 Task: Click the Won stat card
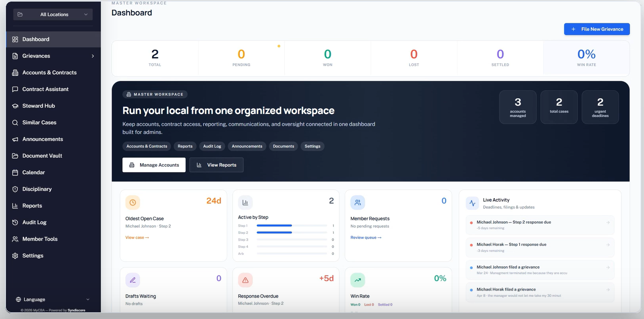328,58
